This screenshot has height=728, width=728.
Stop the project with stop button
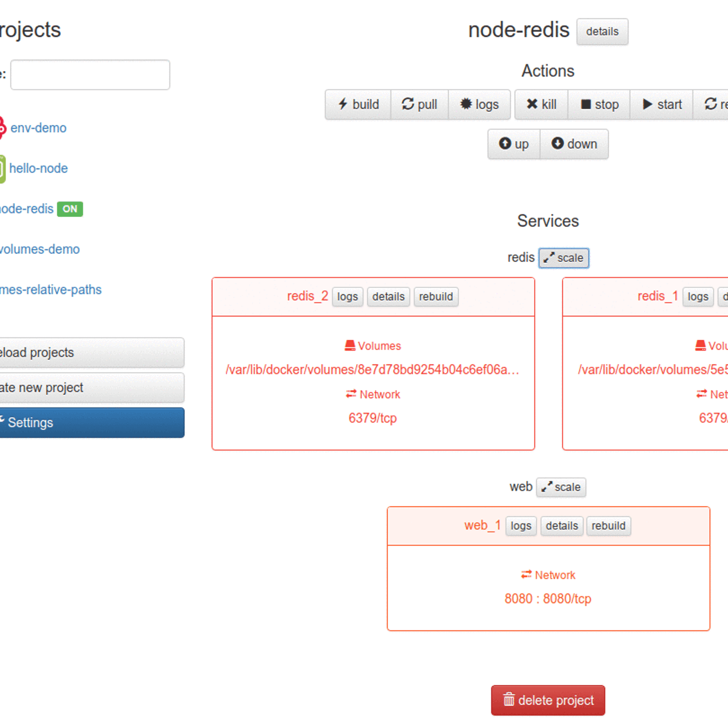tap(599, 105)
